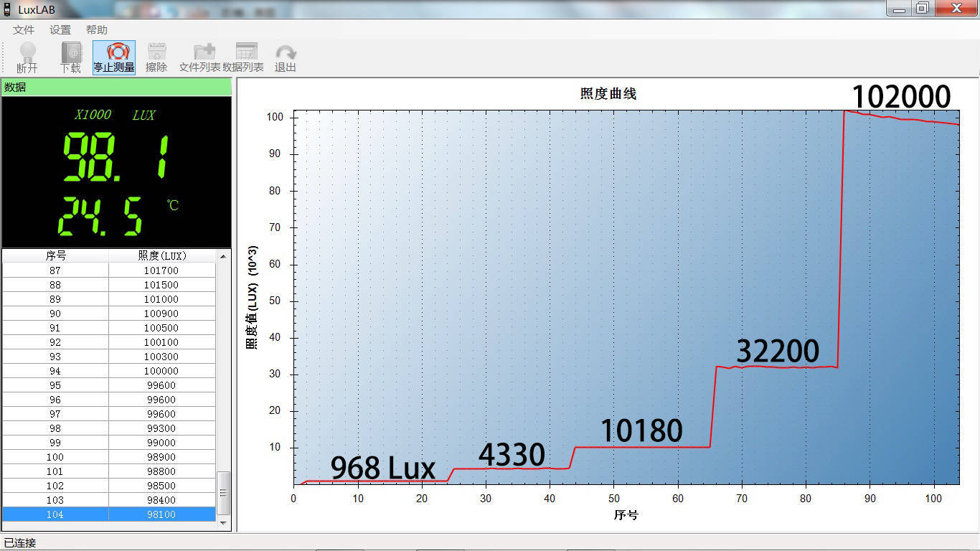Select row 88 with value 101500

109,285
